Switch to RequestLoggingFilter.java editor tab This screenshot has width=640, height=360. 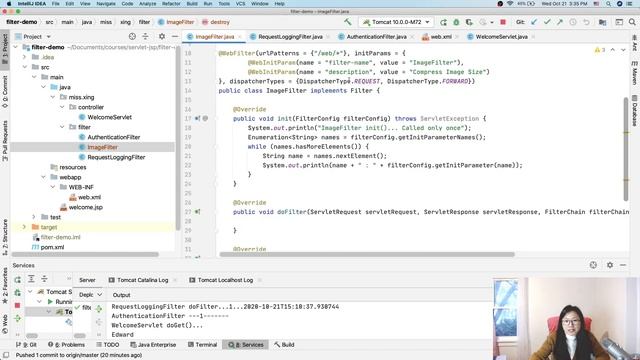pyautogui.click(x=290, y=37)
